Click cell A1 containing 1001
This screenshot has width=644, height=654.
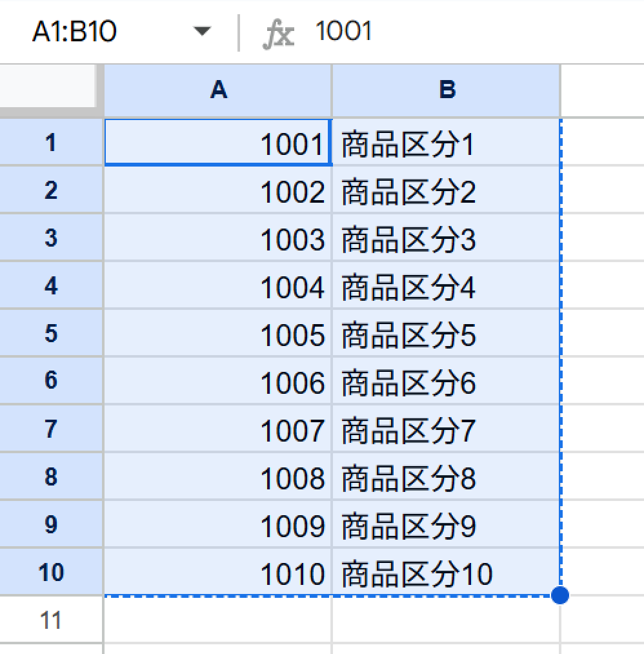click(x=218, y=143)
